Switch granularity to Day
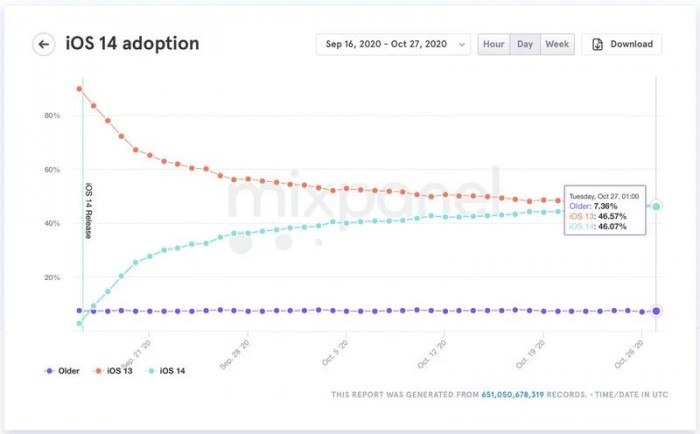This screenshot has width=700, height=434. click(x=525, y=44)
